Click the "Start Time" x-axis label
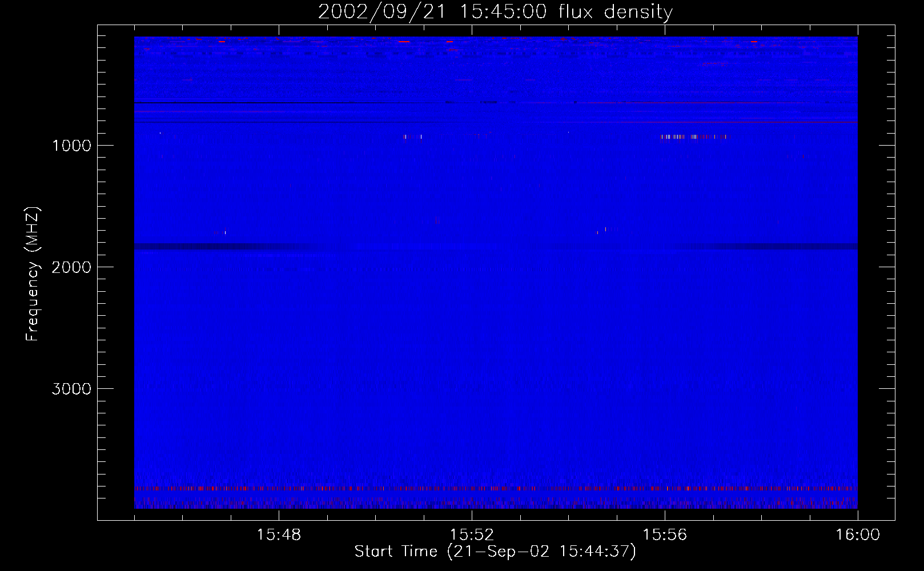This screenshot has height=571, width=924. pos(495,551)
